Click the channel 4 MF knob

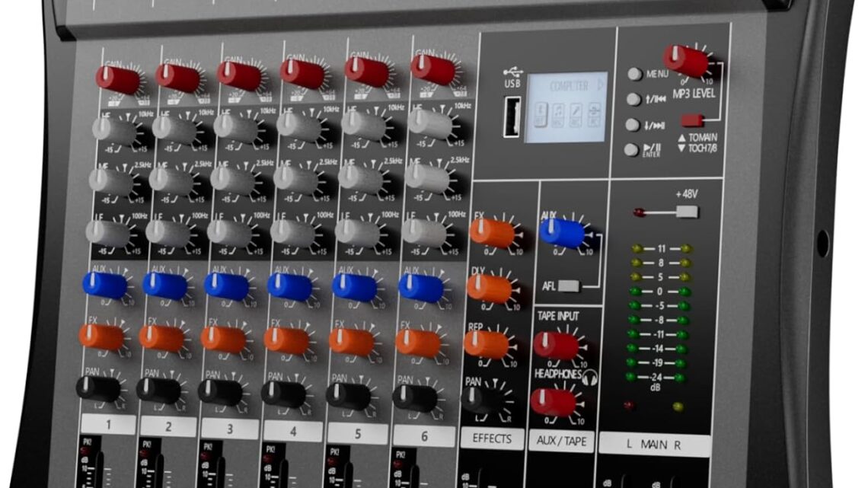point(296,179)
